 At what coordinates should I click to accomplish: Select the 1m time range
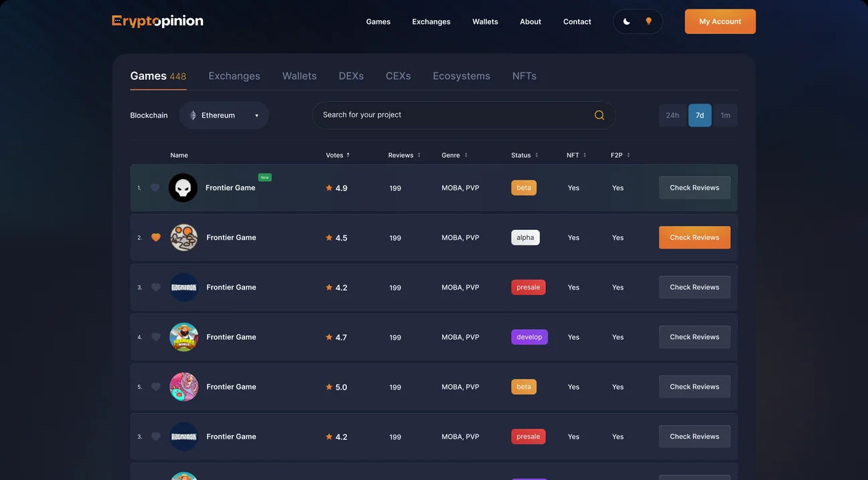click(725, 115)
